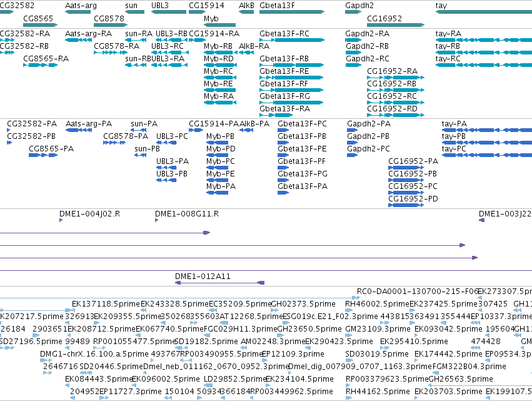The width and height of the screenshot is (532, 401).
Task: Click the Gapdh2 gene label
Action: tap(359, 6)
